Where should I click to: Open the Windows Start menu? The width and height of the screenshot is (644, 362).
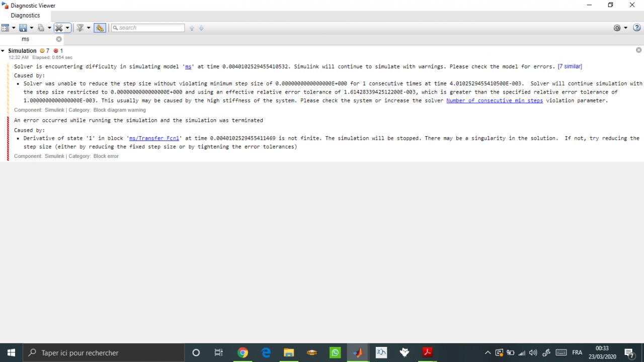[x=11, y=352]
